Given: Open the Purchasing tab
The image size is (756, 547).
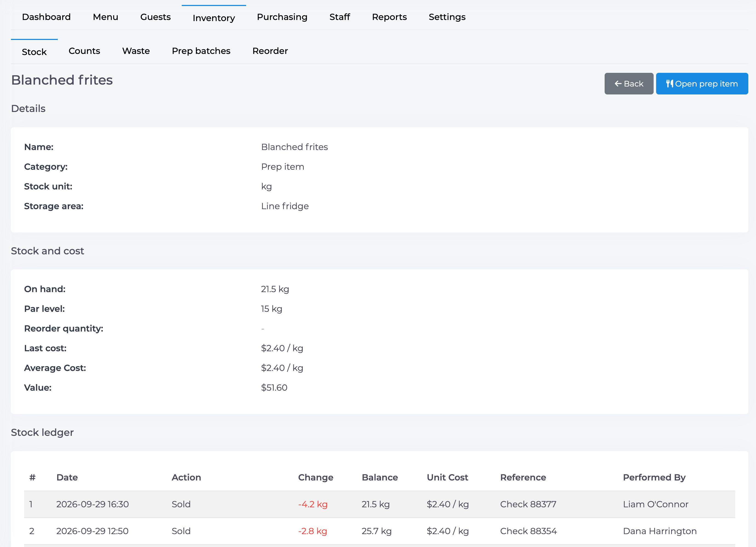Looking at the screenshot, I should pos(282,17).
